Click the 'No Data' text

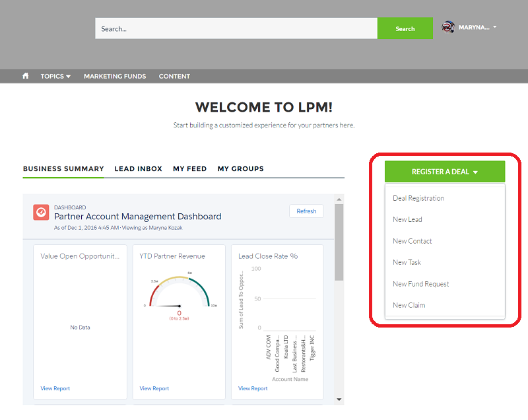(80, 327)
